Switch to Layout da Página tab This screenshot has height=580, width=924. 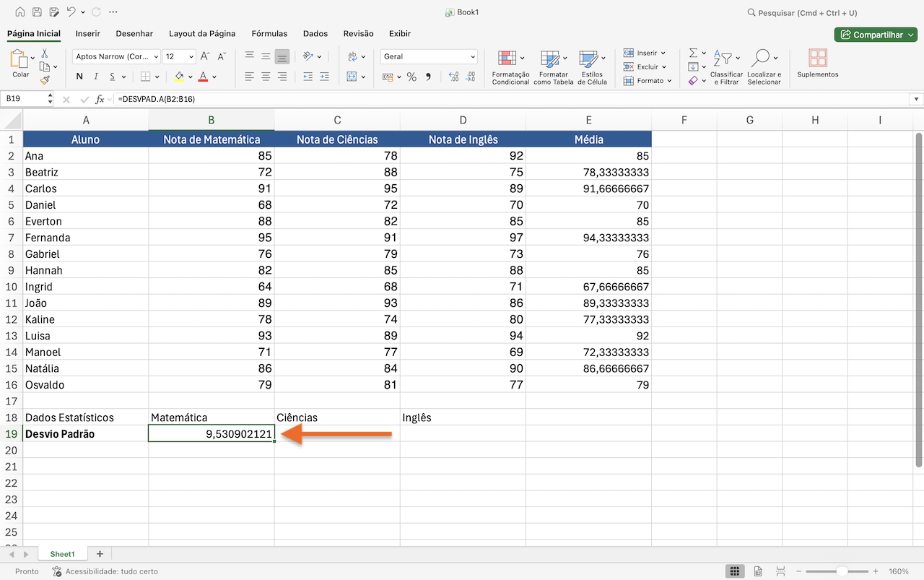pyautogui.click(x=202, y=33)
